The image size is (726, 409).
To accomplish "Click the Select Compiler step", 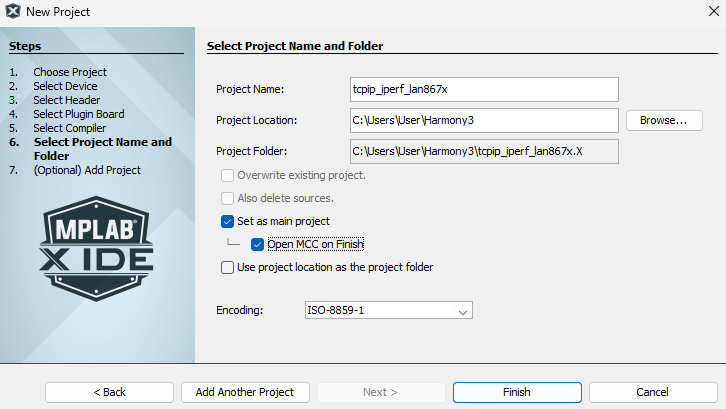I will click(70, 128).
